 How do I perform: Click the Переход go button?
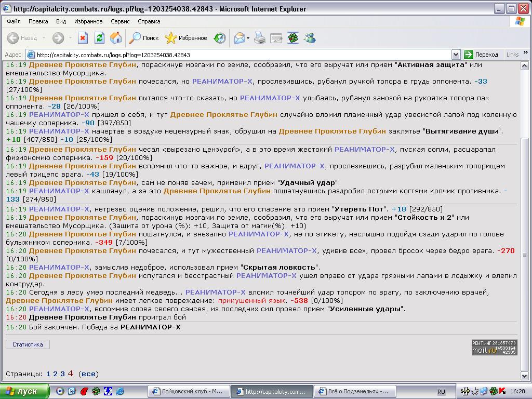point(482,54)
